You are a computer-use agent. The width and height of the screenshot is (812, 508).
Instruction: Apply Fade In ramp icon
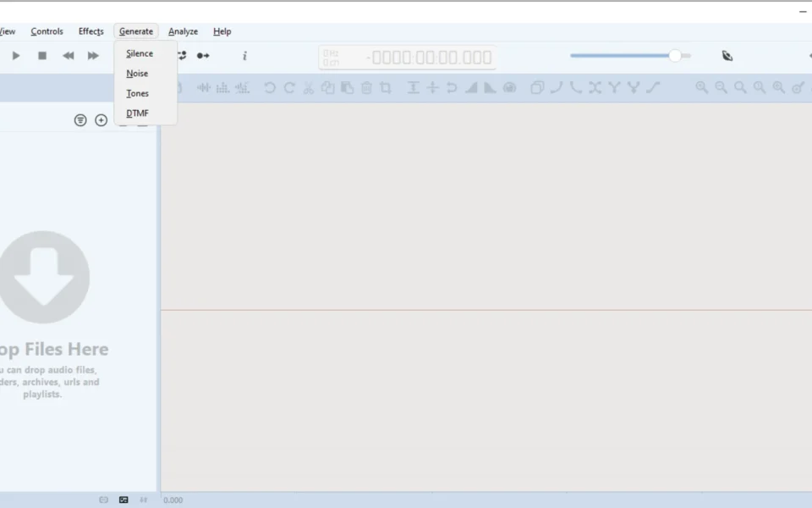(x=471, y=87)
